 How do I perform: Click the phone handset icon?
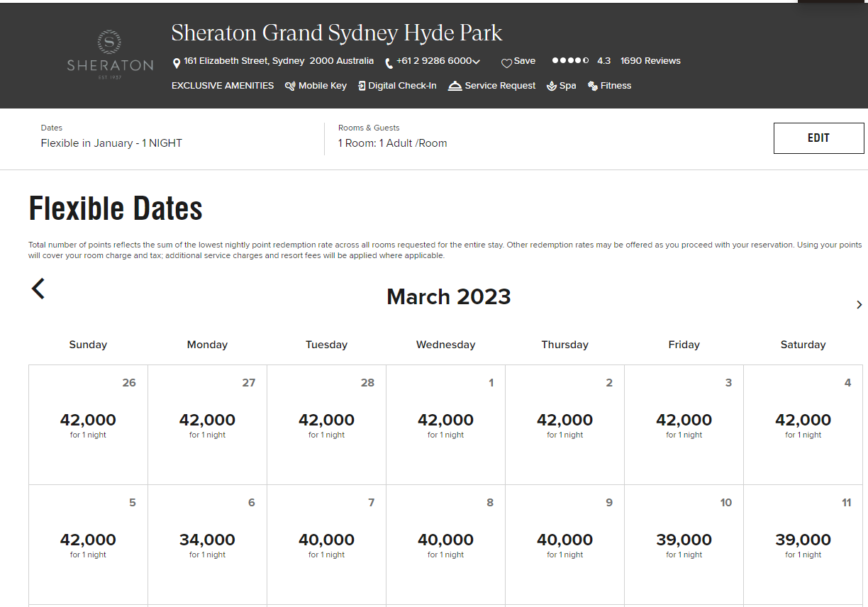pyautogui.click(x=389, y=63)
